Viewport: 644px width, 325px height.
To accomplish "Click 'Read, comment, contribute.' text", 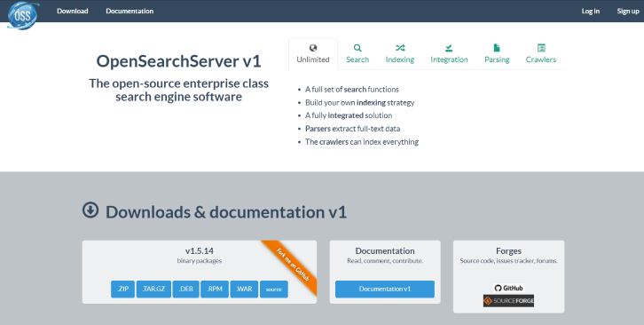I will 385,261.
